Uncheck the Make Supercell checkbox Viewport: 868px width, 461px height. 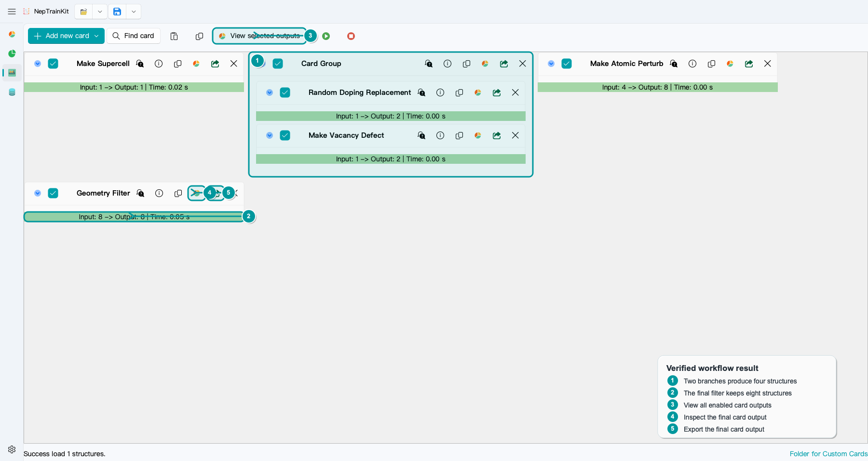pyautogui.click(x=53, y=64)
